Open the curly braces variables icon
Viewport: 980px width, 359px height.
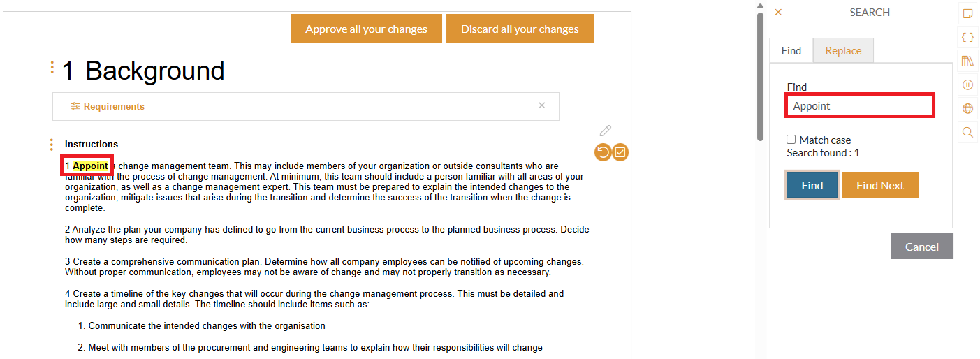tap(967, 37)
